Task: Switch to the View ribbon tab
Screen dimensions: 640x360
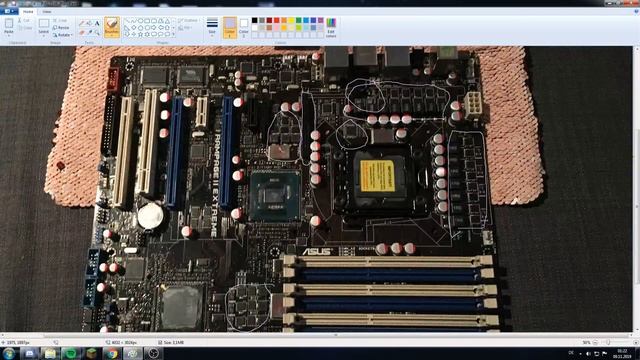Action: coord(47,11)
